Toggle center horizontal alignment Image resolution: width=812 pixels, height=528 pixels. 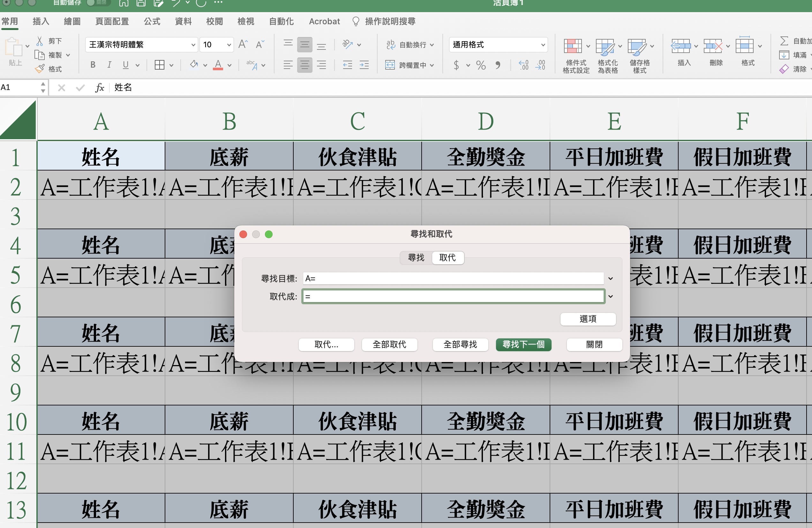pyautogui.click(x=304, y=65)
